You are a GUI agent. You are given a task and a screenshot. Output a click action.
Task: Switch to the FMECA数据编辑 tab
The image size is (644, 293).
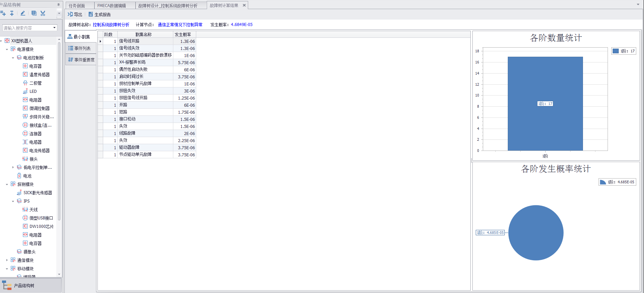112,6
